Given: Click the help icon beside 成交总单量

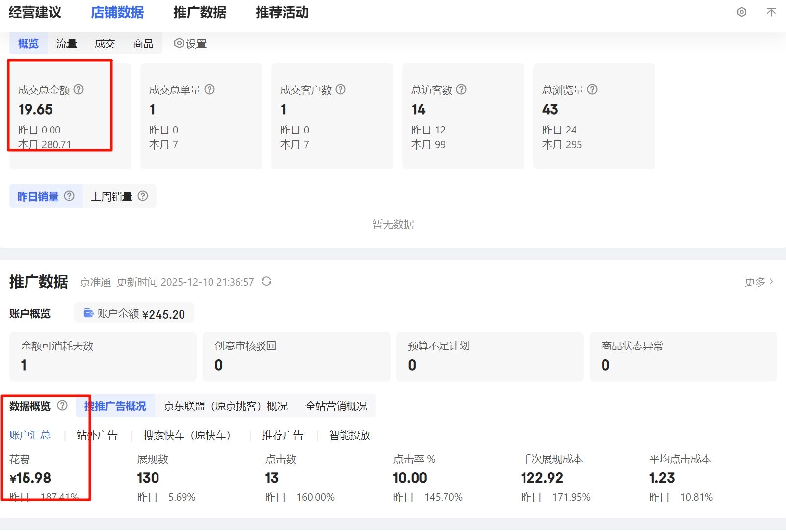Looking at the screenshot, I should 210,89.
